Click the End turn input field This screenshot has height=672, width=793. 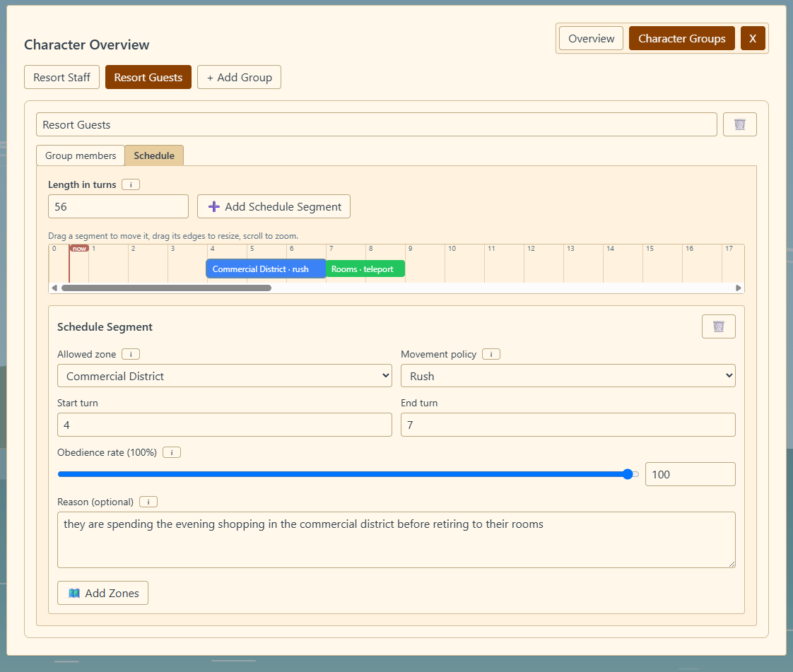pos(568,425)
